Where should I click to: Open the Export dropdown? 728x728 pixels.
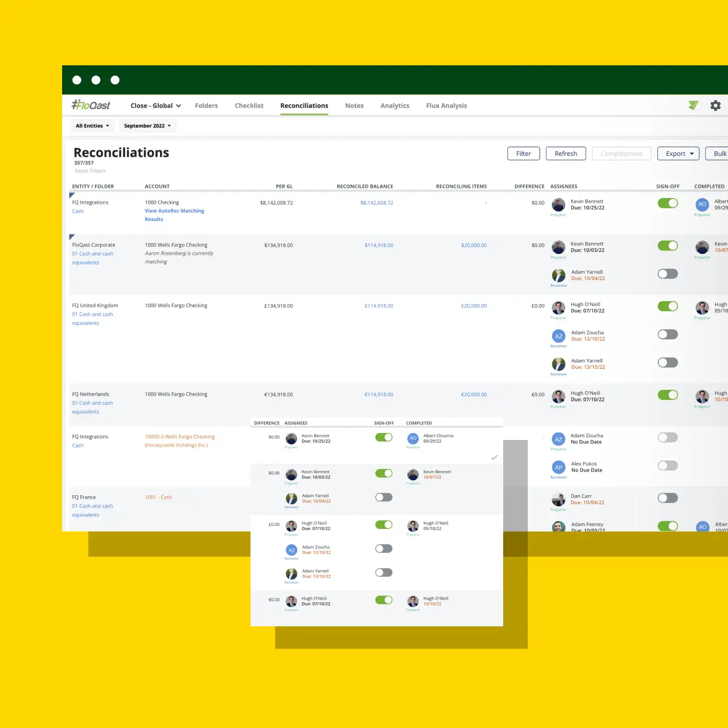(x=678, y=154)
